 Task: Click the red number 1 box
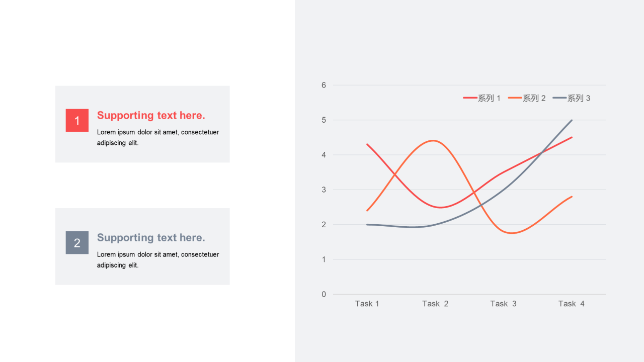click(77, 121)
